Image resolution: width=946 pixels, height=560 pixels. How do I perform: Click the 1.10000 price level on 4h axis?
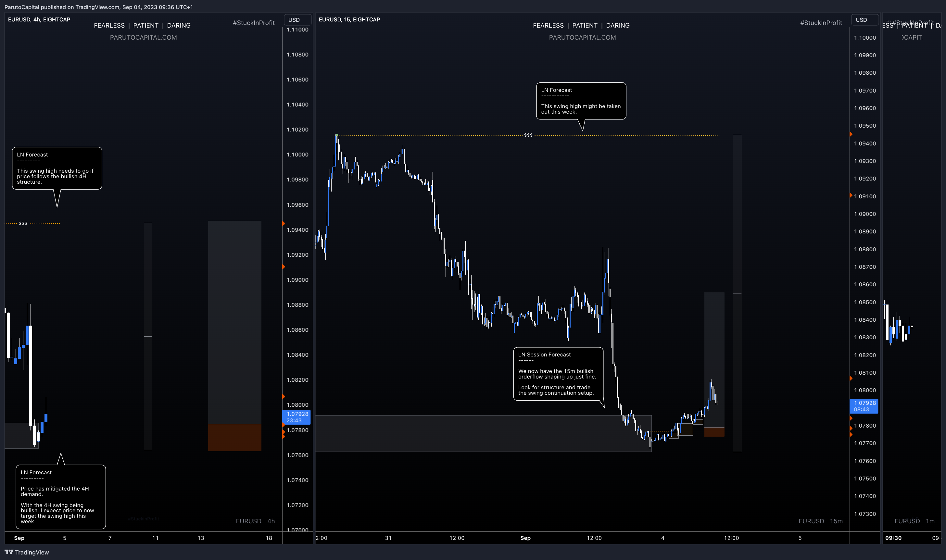point(297,155)
